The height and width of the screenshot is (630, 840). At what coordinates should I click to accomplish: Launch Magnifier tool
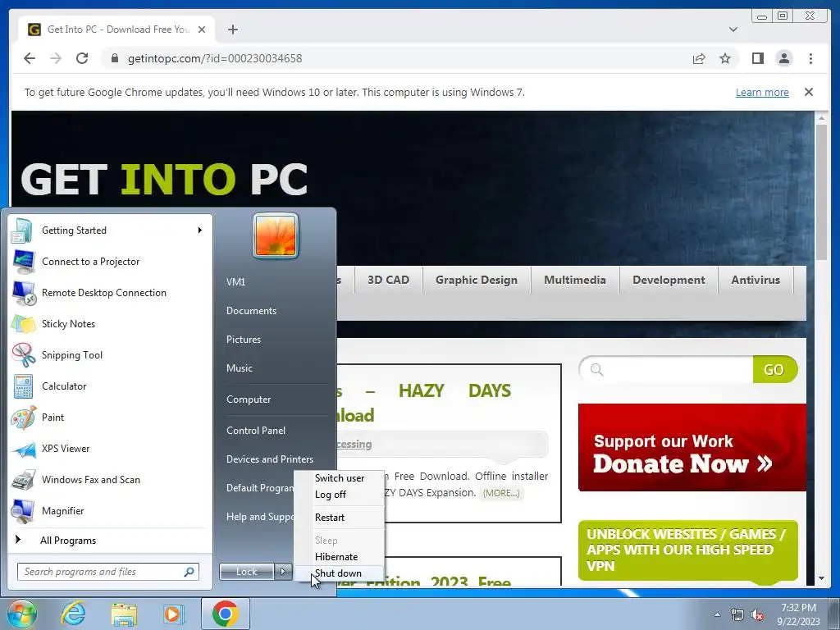tap(110, 510)
